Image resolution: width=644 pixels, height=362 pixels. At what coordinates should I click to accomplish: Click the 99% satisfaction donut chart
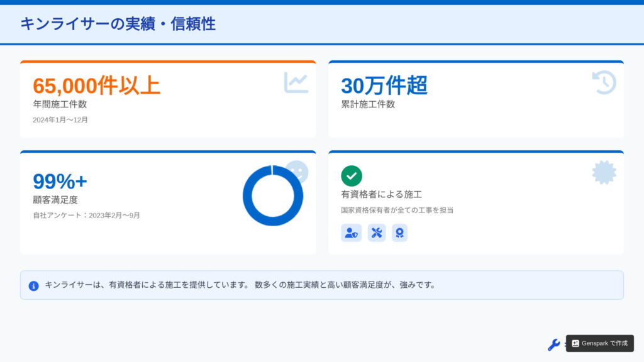pos(273,195)
